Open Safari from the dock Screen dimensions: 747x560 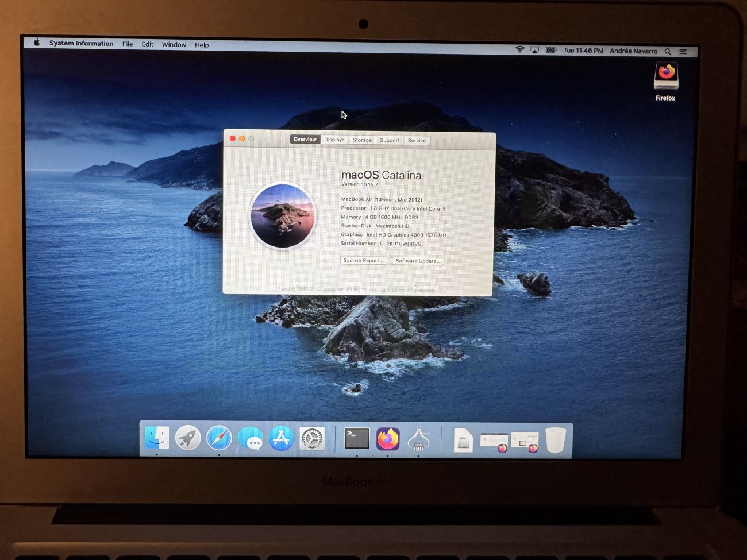coord(219,439)
